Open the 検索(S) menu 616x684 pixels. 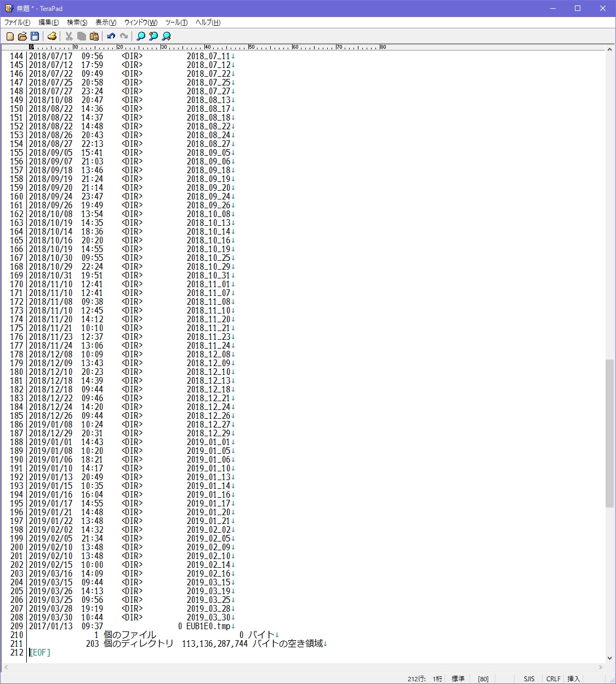tap(77, 22)
